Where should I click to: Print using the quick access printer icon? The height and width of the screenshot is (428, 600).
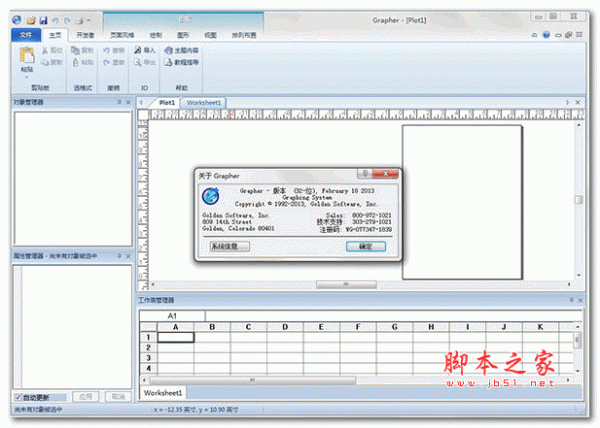click(x=79, y=20)
